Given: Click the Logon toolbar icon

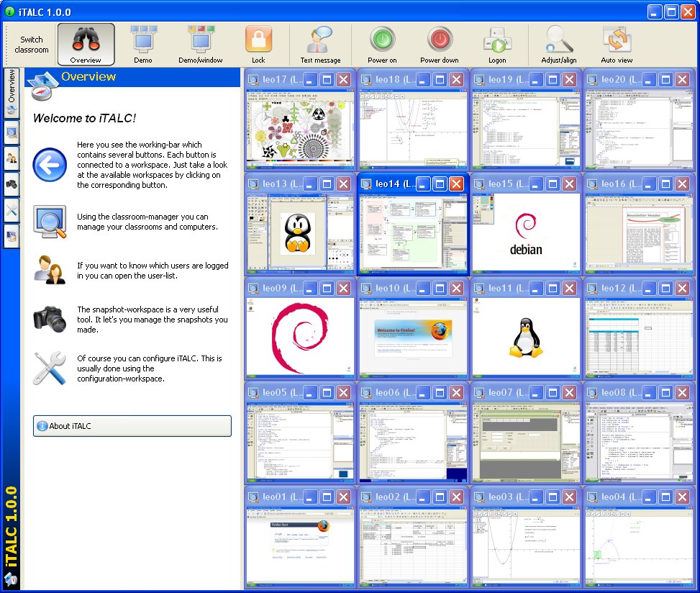Looking at the screenshot, I should coord(496,45).
